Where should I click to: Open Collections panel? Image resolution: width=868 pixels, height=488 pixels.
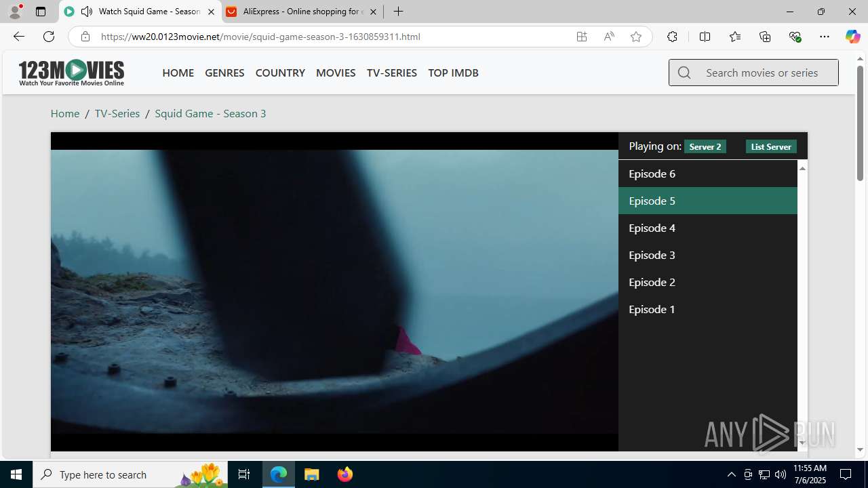(x=765, y=37)
